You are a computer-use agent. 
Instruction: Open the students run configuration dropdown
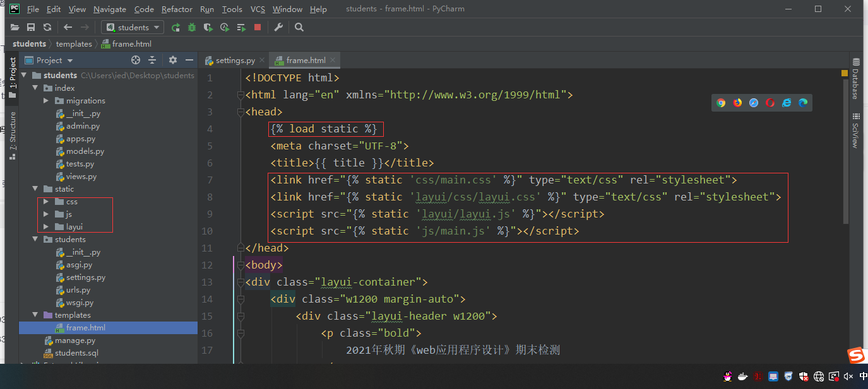tap(133, 27)
